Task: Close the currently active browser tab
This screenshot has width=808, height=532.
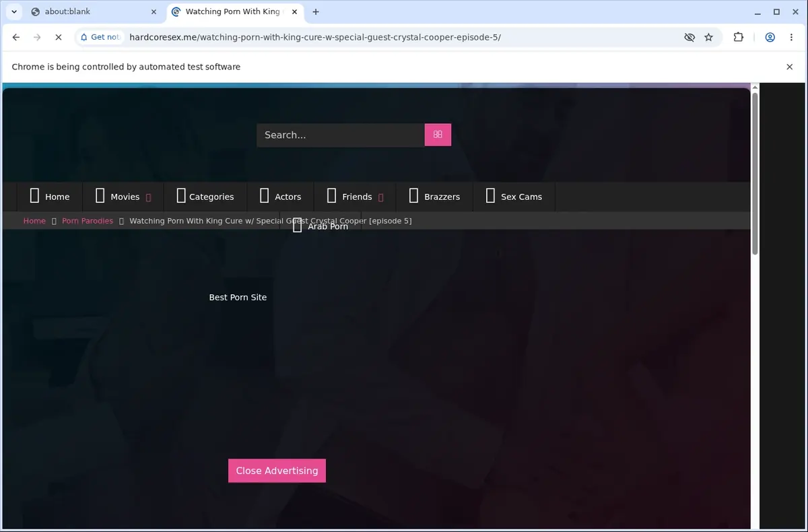Action: coord(294,11)
